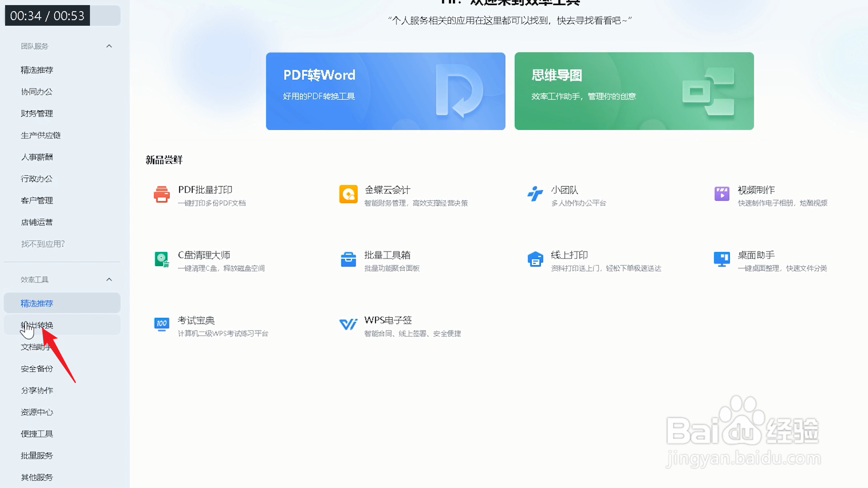Click the 团队服务 section header

point(34,46)
